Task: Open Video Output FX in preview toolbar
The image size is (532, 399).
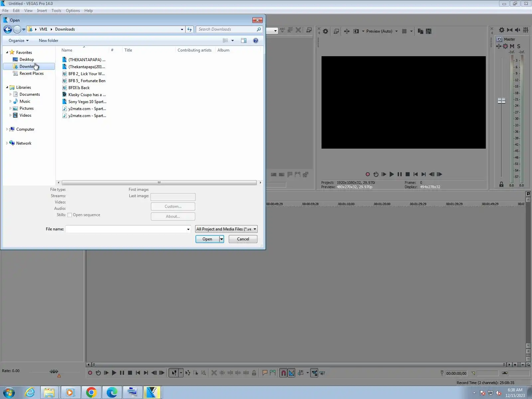Action: 347,31
